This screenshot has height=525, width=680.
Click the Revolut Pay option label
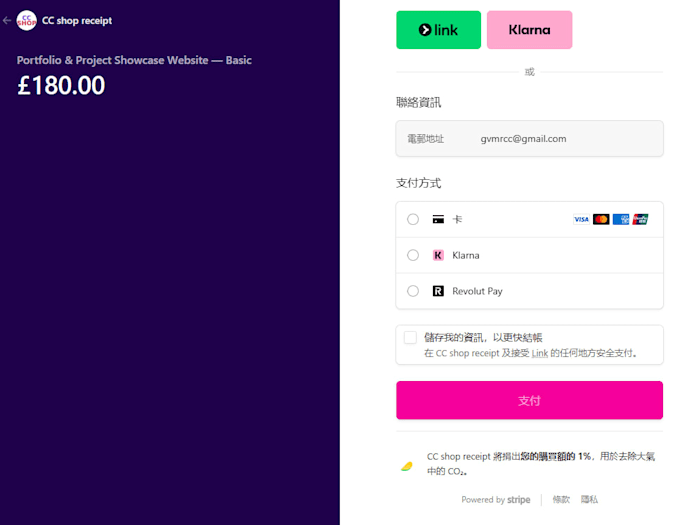[x=477, y=291]
